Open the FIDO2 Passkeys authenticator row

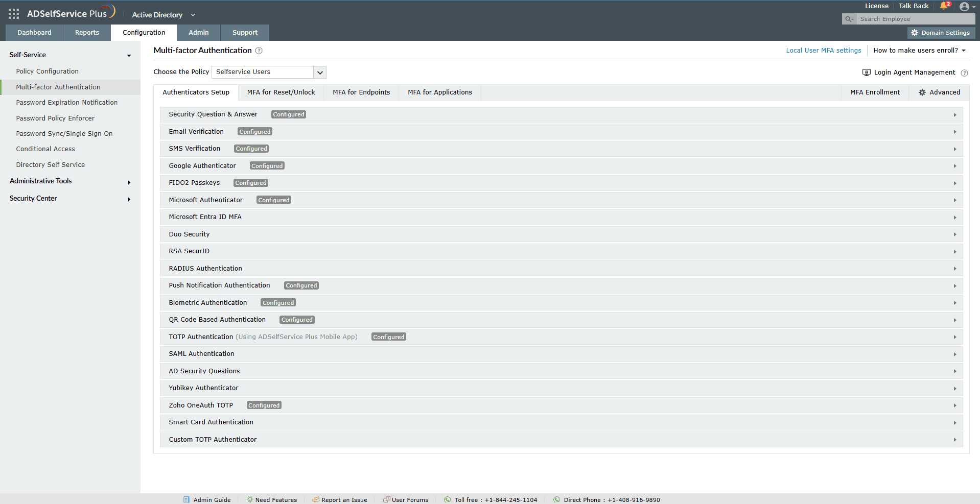click(561, 183)
